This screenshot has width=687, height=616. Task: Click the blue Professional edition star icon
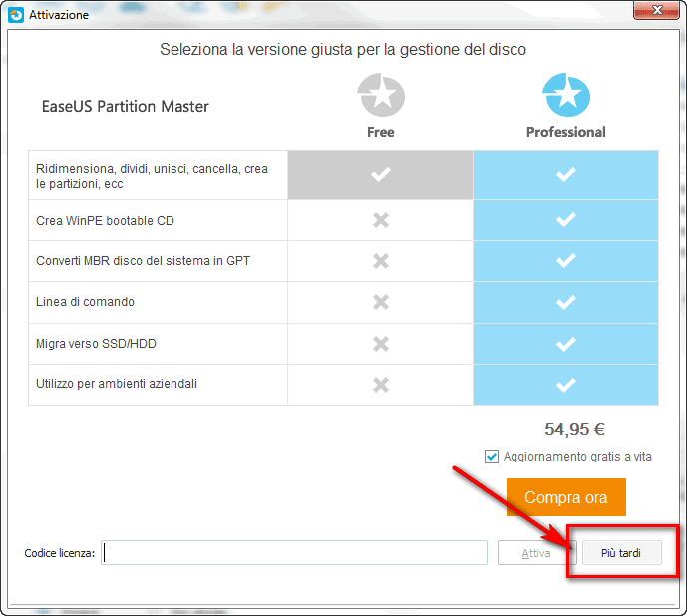pyautogui.click(x=566, y=95)
